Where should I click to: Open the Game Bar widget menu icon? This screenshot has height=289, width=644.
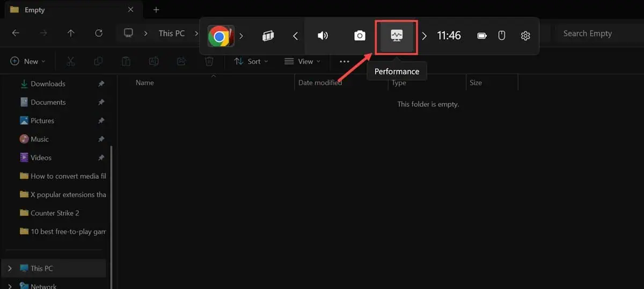point(268,36)
